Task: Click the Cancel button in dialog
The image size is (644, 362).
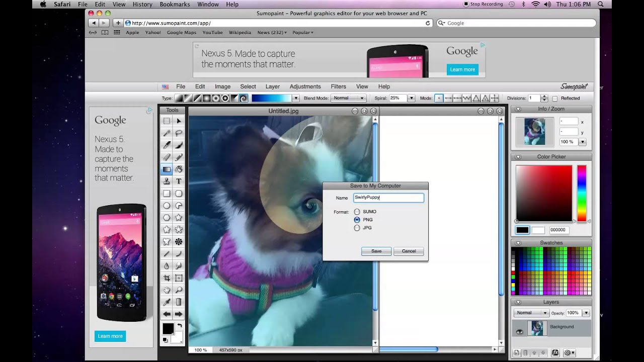Action: (x=409, y=251)
